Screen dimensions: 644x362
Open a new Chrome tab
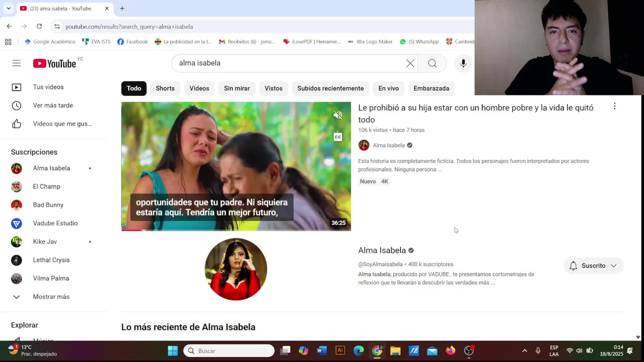(x=122, y=8)
